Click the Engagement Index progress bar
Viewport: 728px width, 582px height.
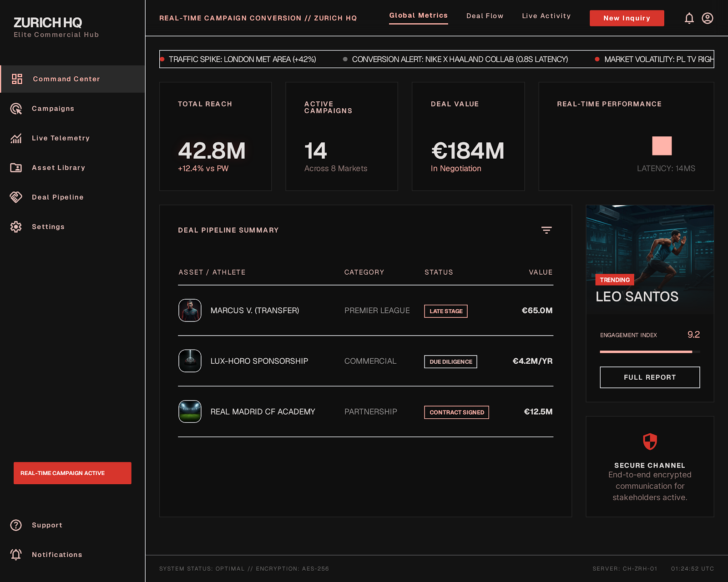650,351
